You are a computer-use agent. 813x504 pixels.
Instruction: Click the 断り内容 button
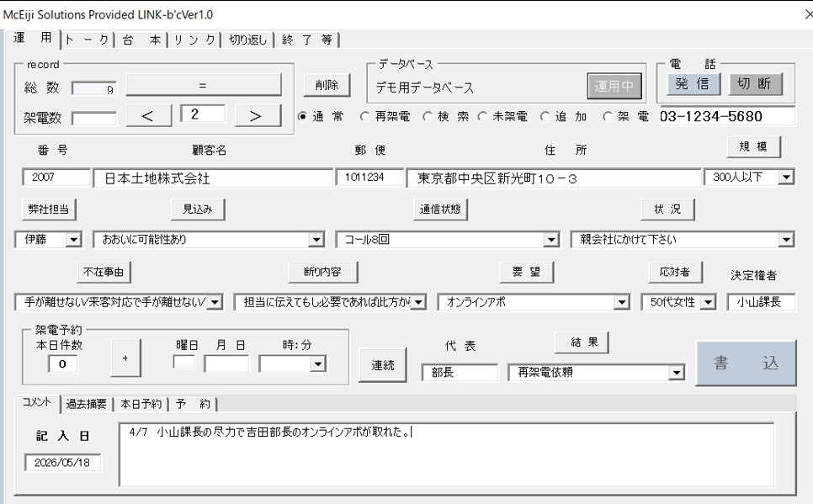[322, 272]
